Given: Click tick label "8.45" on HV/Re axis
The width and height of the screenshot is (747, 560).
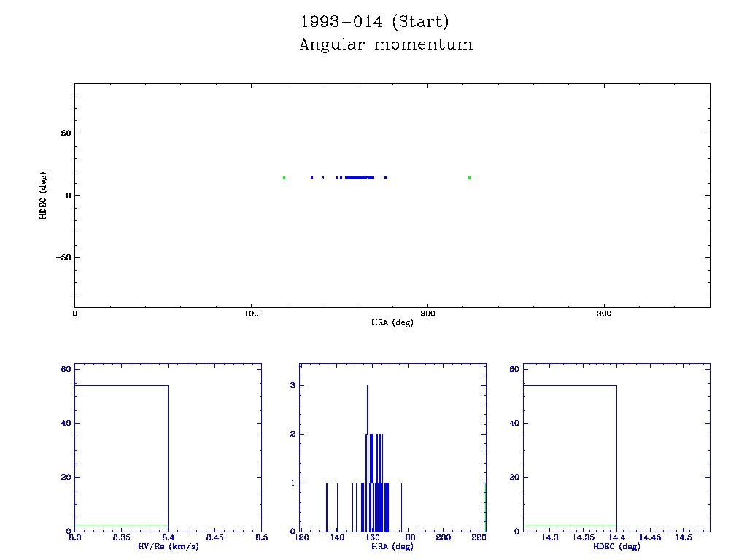Looking at the screenshot, I should [x=214, y=537].
